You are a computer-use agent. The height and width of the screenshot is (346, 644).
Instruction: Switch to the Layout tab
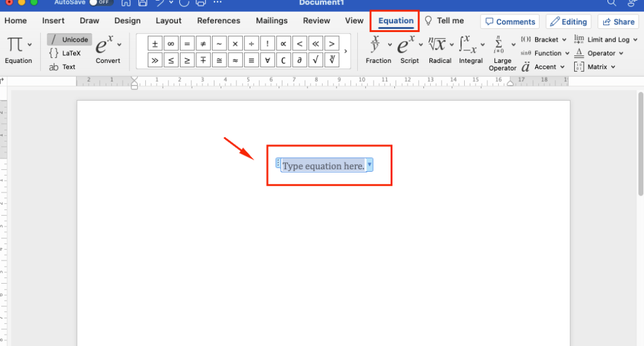(169, 21)
